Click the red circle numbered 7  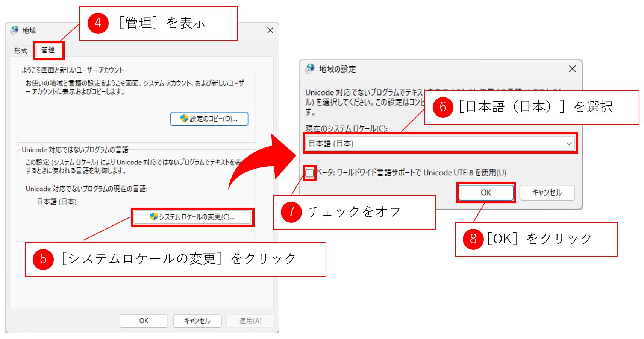coord(291,212)
